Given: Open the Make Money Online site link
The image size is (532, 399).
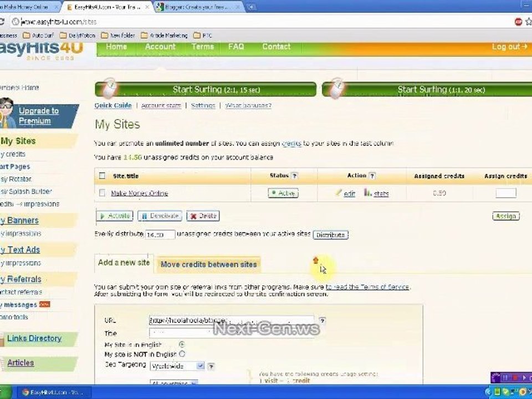Looking at the screenshot, I should (140, 193).
